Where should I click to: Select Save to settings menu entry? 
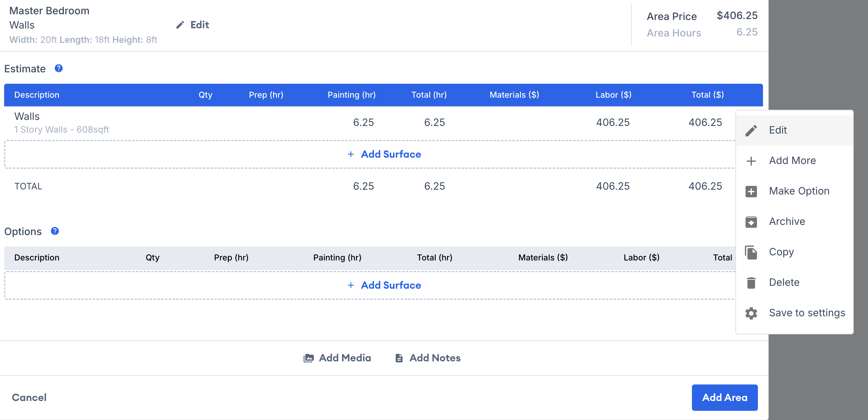[794, 313]
